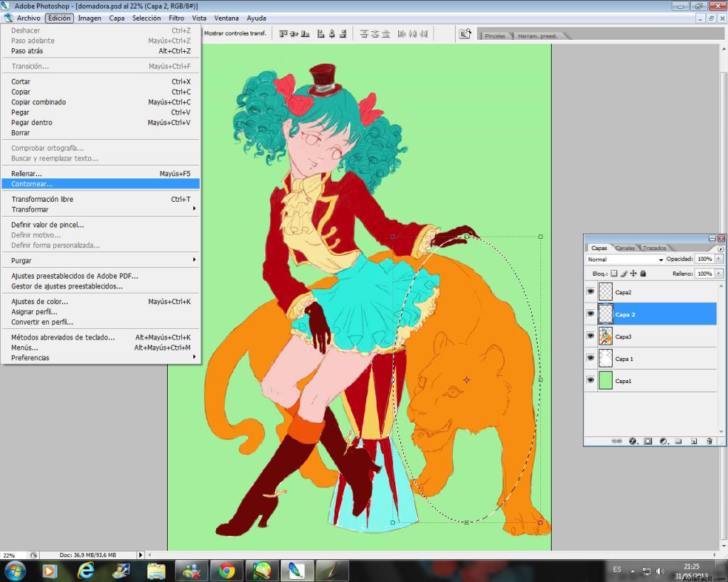This screenshot has height=582, width=728.
Task: Click the ES language indicator
Action: coord(617,569)
